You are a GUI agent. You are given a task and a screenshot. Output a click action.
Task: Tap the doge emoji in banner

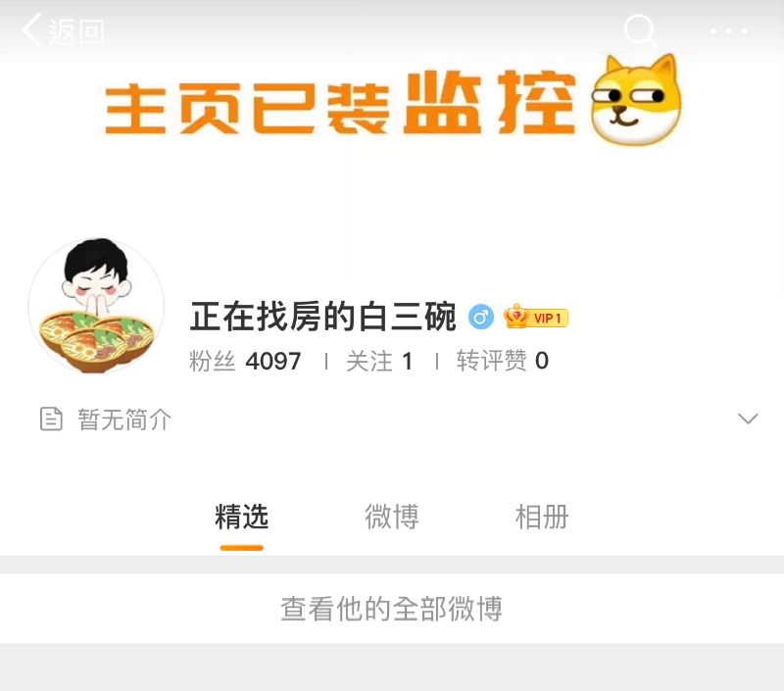[x=636, y=99]
